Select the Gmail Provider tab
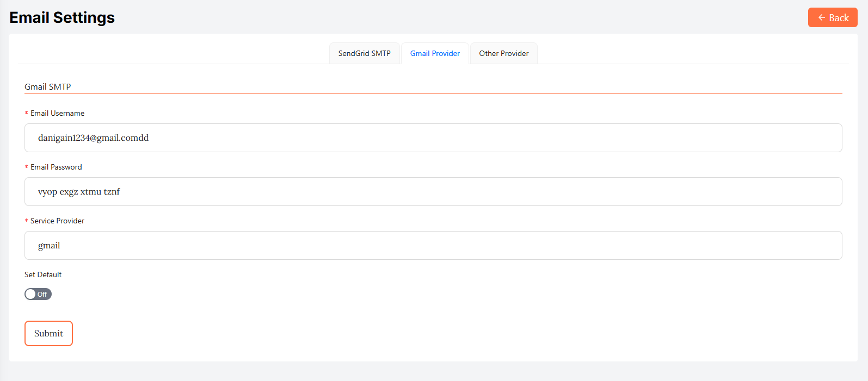The height and width of the screenshot is (381, 868). pyautogui.click(x=435, y=53)
